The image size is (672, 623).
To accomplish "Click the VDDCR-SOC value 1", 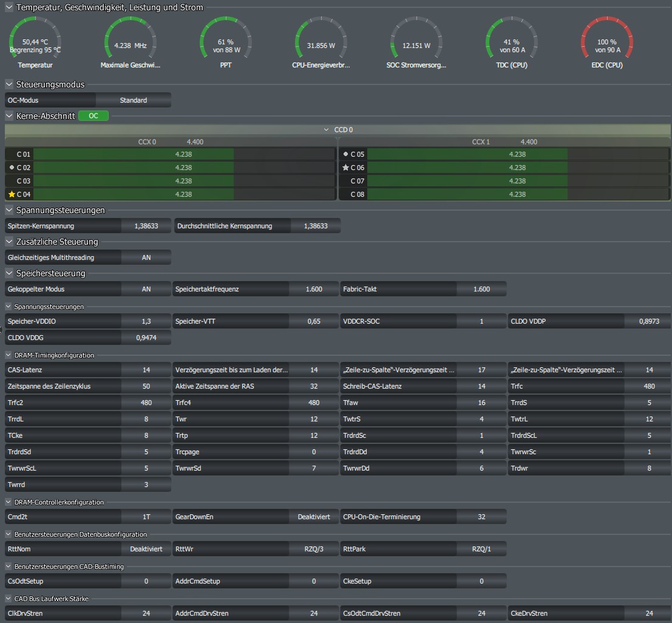I will click(481, 321).
